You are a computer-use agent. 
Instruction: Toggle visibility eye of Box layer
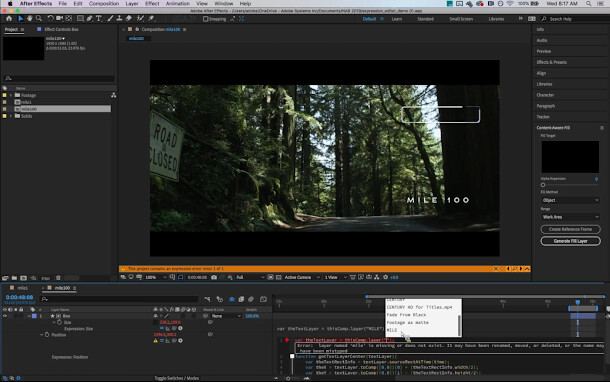tap(5, 316)
